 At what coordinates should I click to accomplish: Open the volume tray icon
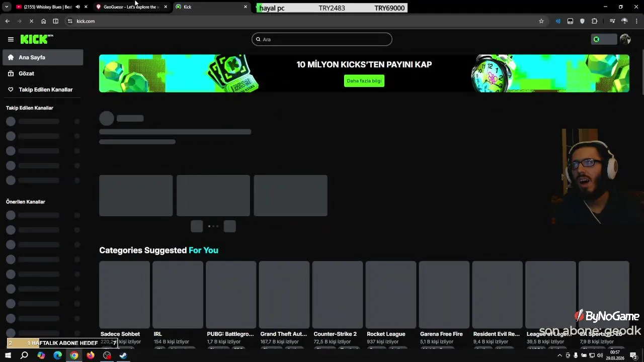(x=600, y=355)
